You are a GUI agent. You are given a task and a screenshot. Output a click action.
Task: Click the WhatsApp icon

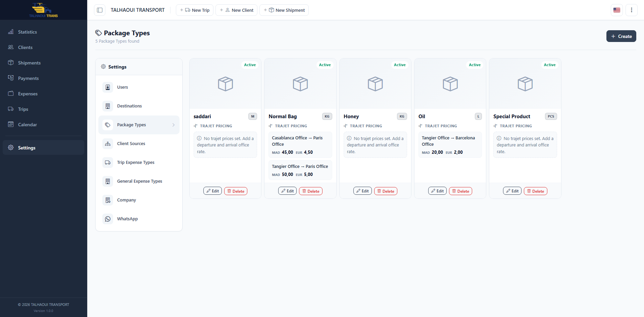click(108, 219)
